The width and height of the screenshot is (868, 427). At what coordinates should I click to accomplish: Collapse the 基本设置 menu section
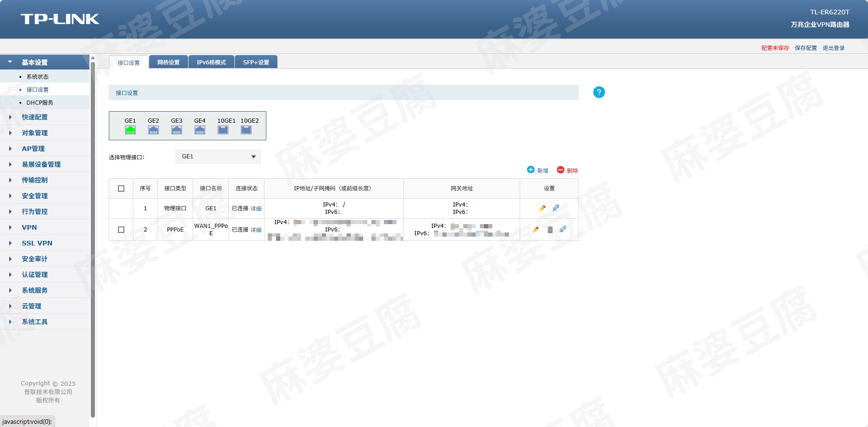[44, 62]
